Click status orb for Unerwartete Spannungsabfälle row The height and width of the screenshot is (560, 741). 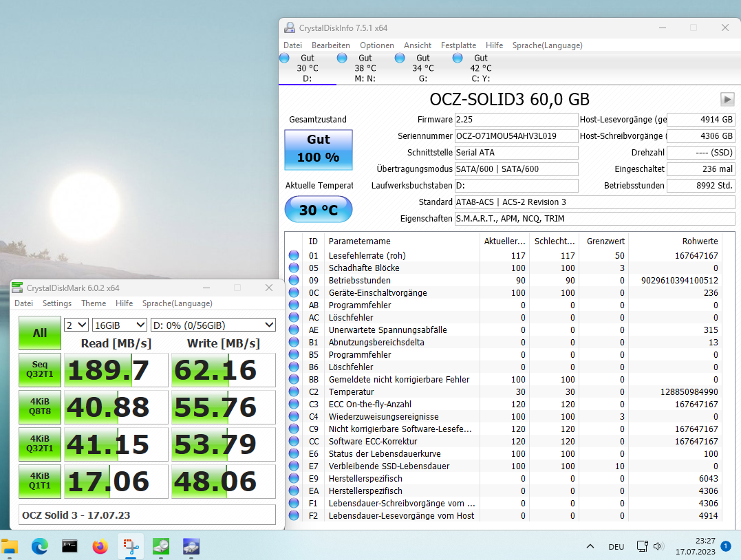point(294,330)
